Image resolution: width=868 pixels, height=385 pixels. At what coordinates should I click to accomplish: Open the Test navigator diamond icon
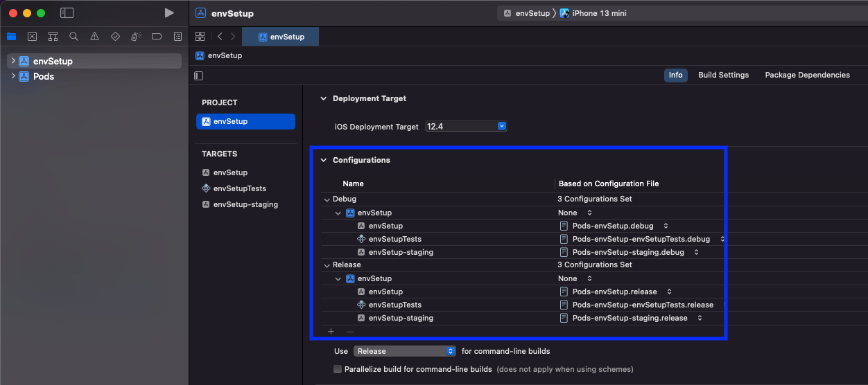tap(115, 37)
